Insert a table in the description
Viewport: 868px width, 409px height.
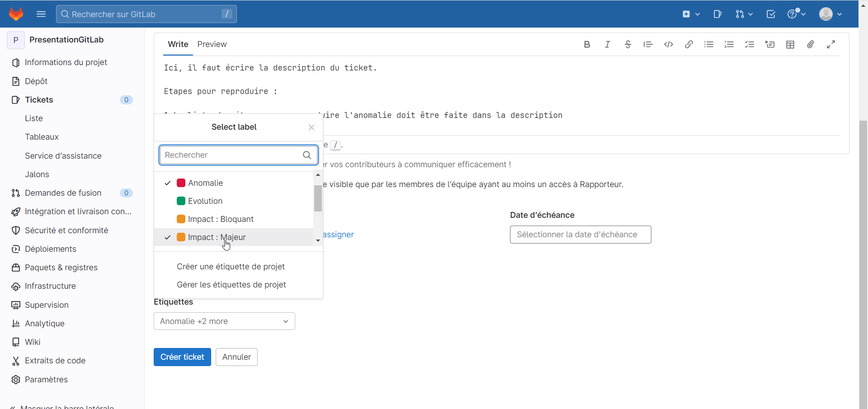(x=790, y=44)
